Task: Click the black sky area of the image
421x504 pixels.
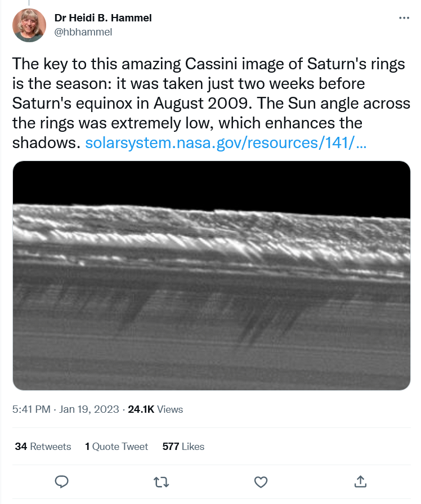Action: click(x=211, y=180)
